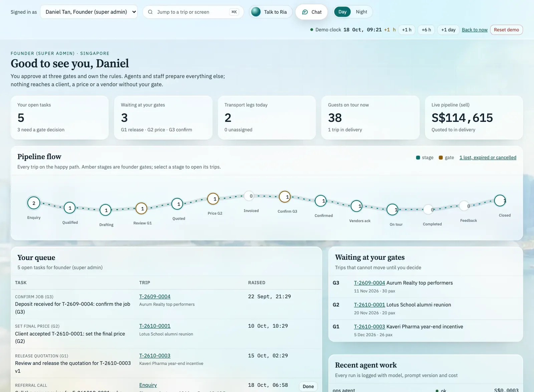Select the Enquiry stage node
Viewport: 534px width, 392px height.
click(34, 203)
